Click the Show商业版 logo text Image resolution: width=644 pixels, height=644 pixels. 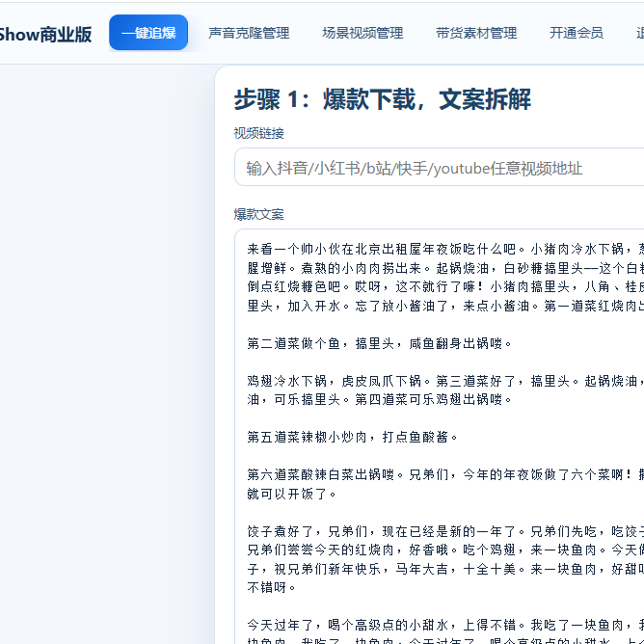point(45,34)
